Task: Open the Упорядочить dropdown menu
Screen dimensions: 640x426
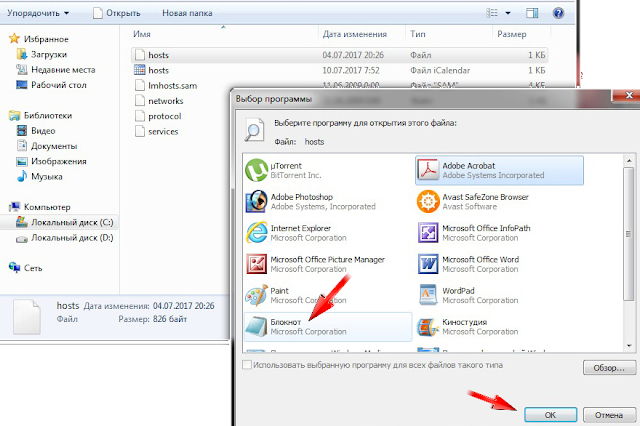Action: click(x=38, y=13)
